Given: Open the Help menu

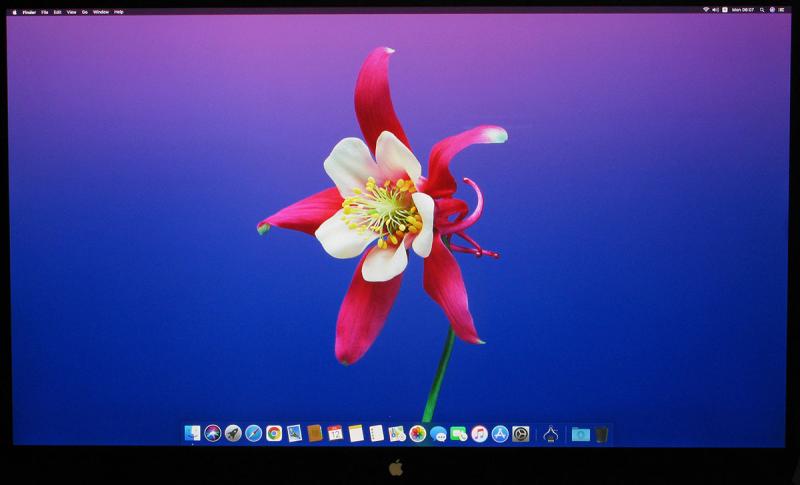Looking at the screenshot, I should click(119, 11).
